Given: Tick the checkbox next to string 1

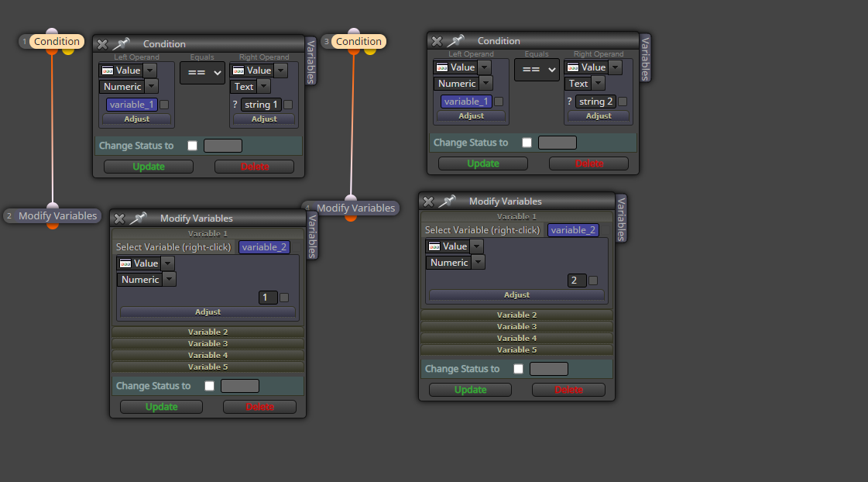Looking at the screenshot, I should 288,105.
